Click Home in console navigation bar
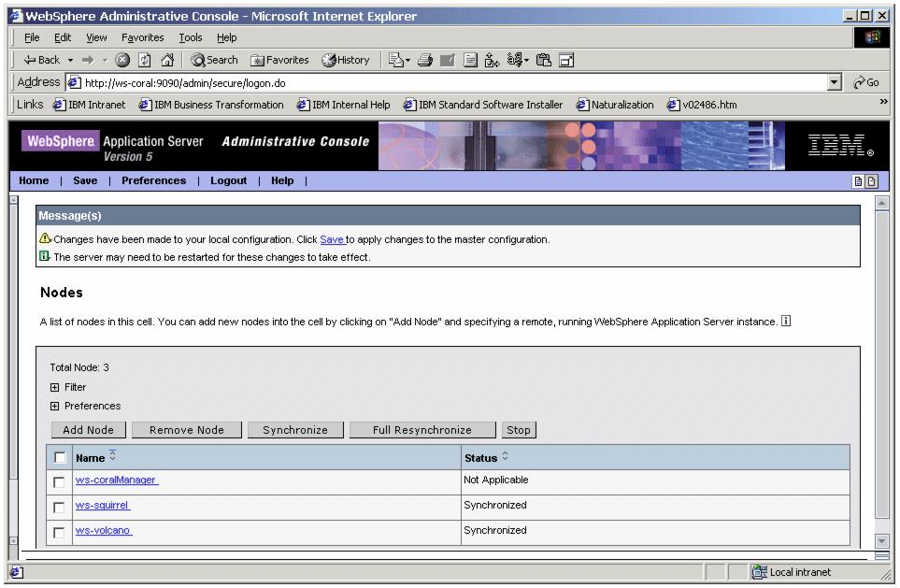Viewport: 900px width, 588px height. pos(34,180)
